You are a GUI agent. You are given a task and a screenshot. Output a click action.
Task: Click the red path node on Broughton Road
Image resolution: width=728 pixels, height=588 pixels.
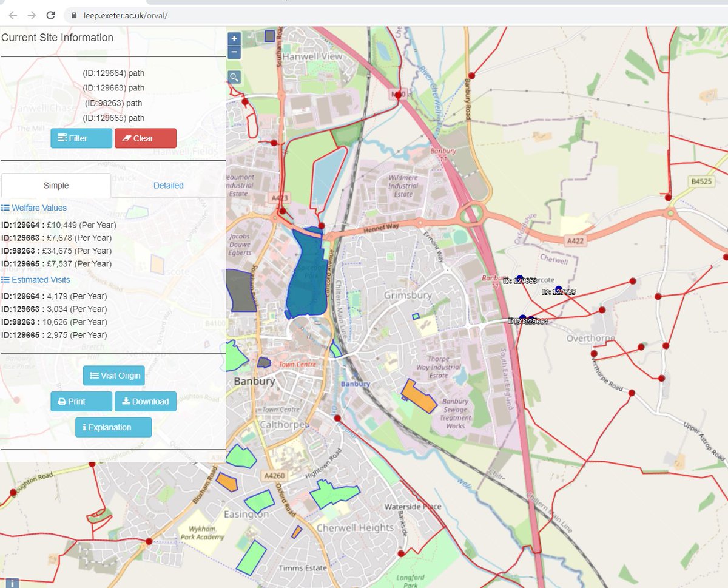[13, 492]
